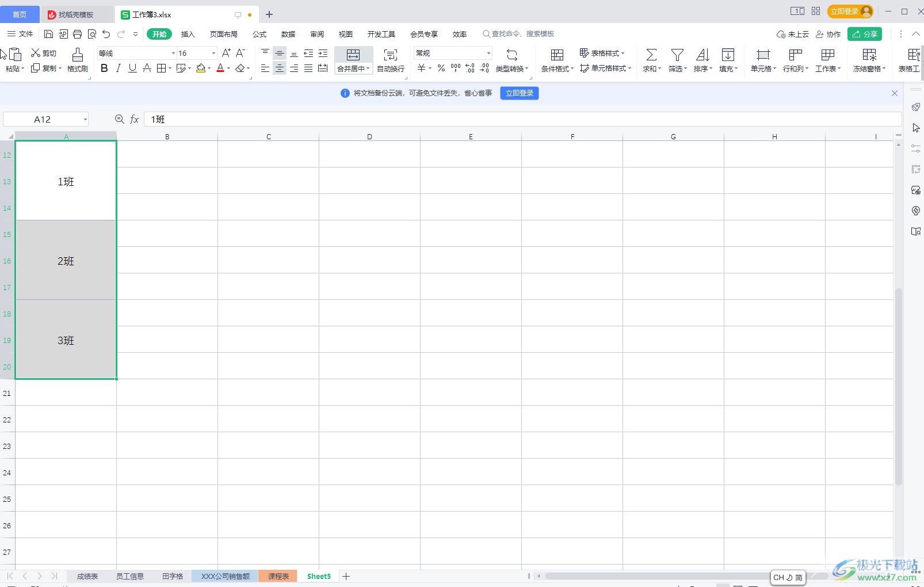Image resolution: width=924 pixels, height=587 pixels.
Task: Open the Worksheet (工作表) menu
Action: (828, 60)
